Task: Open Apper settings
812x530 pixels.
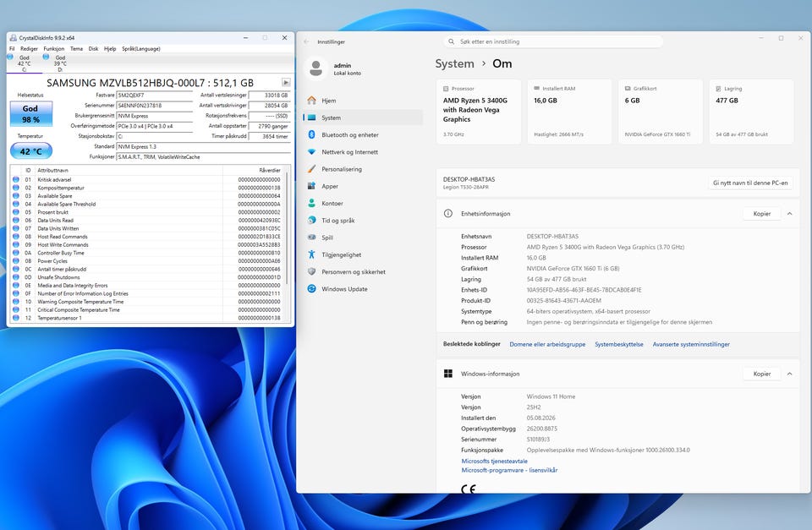Action: [x=363, y=186]
